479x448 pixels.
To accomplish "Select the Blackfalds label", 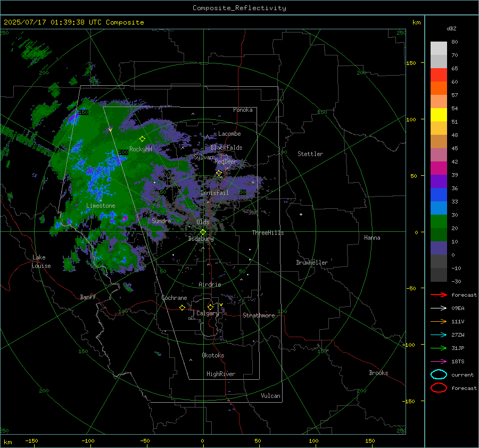I will [226, 148].
